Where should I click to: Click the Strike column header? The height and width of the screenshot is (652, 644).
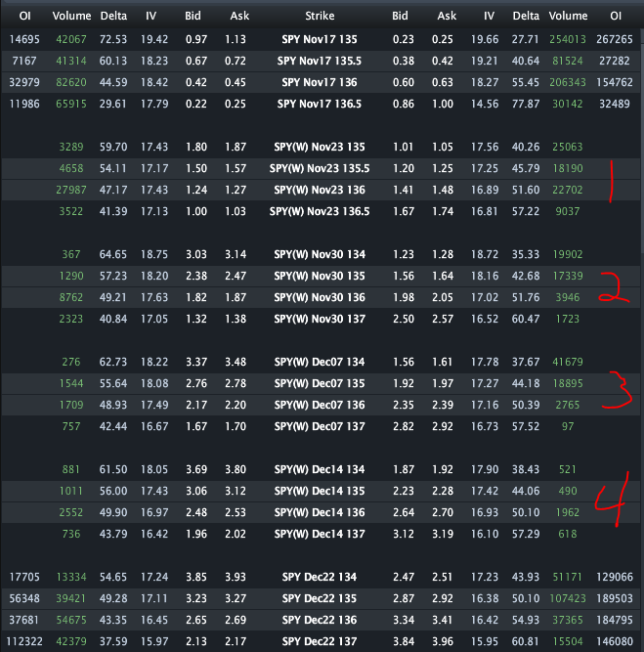point(320,16)
